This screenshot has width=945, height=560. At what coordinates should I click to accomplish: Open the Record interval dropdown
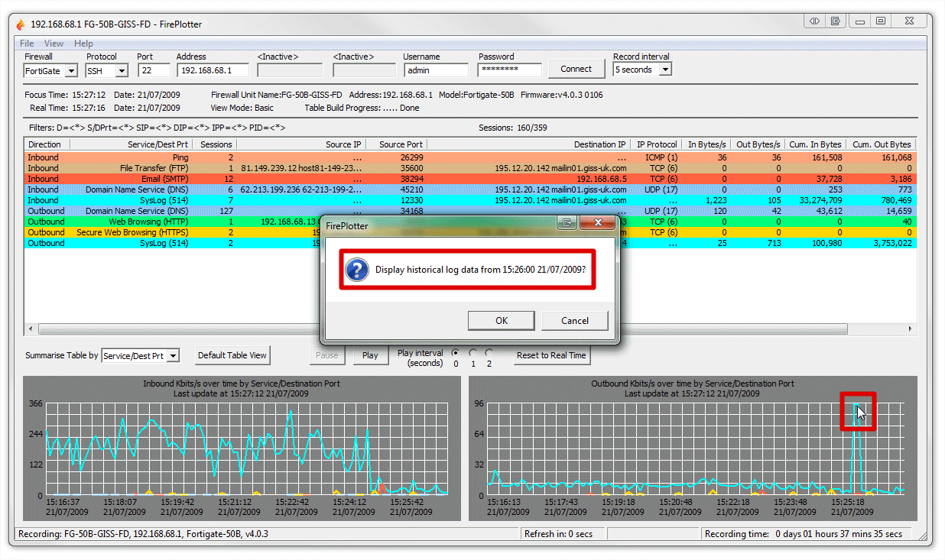tap(665, 70)
